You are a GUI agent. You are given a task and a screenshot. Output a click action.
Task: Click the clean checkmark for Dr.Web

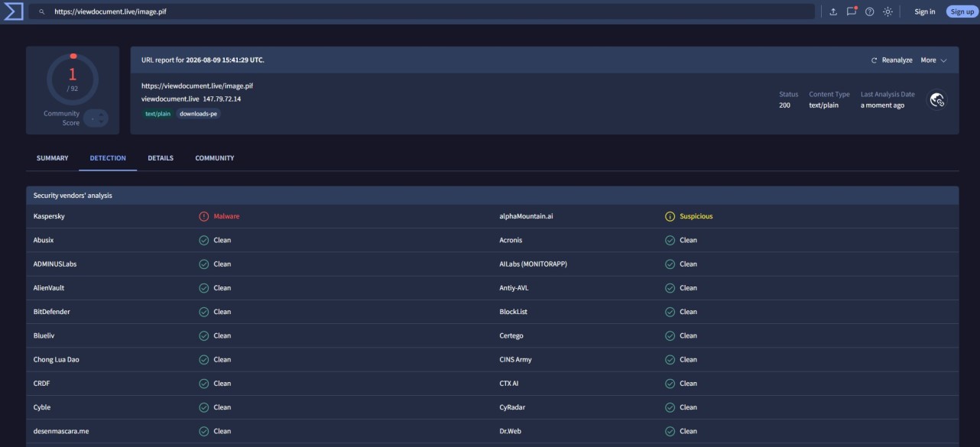[670, 431]
